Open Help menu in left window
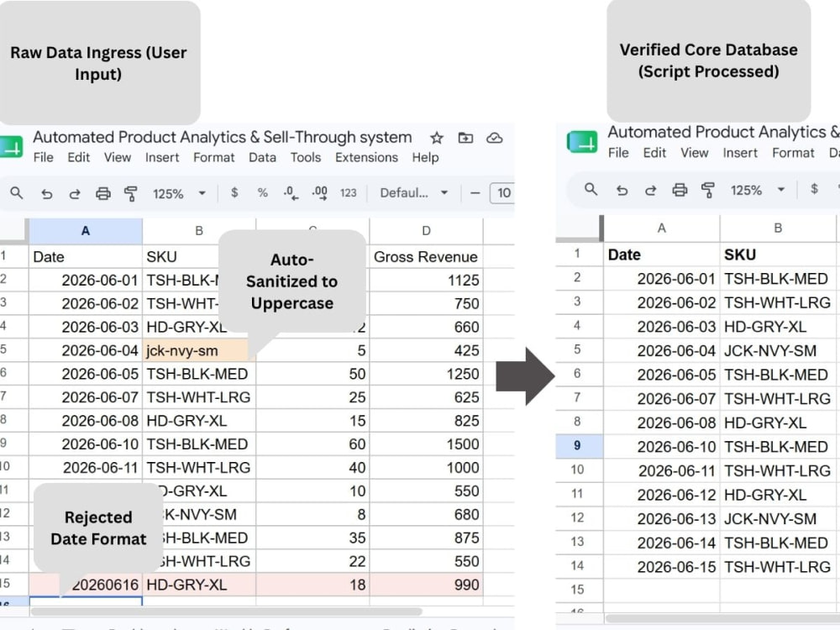 pos(425,158)
